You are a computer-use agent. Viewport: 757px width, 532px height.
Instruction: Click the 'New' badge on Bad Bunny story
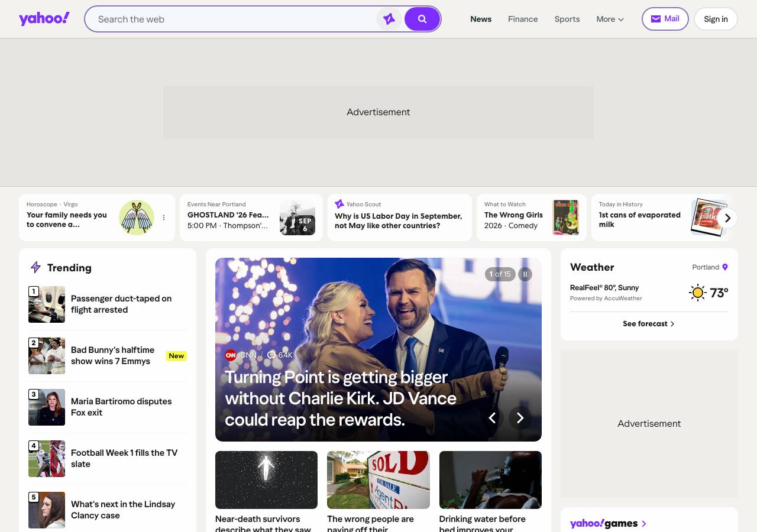pyautogui.click(x=176, y=356)
